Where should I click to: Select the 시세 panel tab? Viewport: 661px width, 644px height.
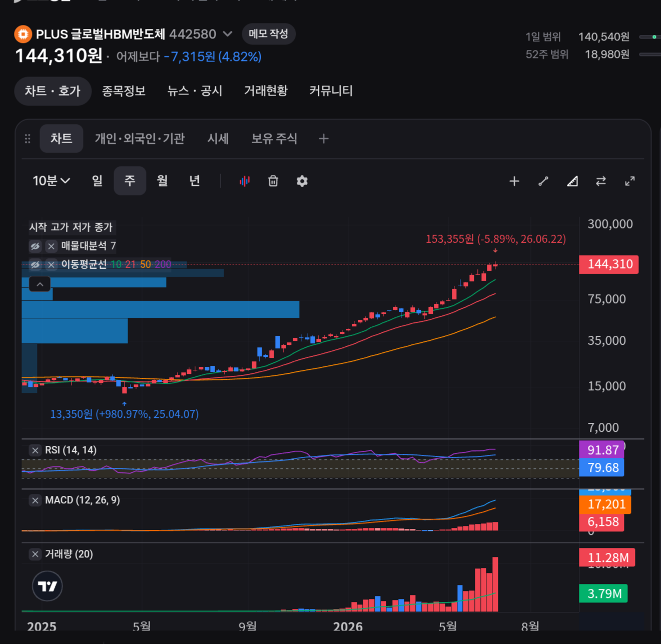(x=218, y=139)
